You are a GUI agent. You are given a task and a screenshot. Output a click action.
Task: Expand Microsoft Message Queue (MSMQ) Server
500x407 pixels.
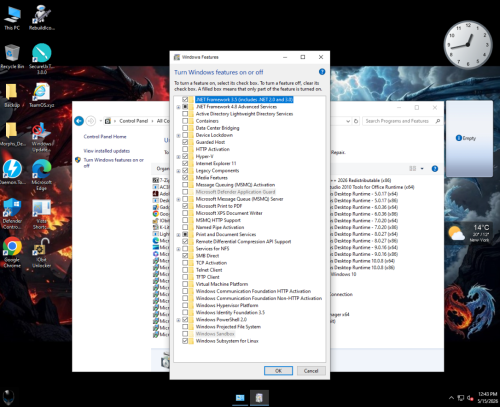tap(178, 199)
